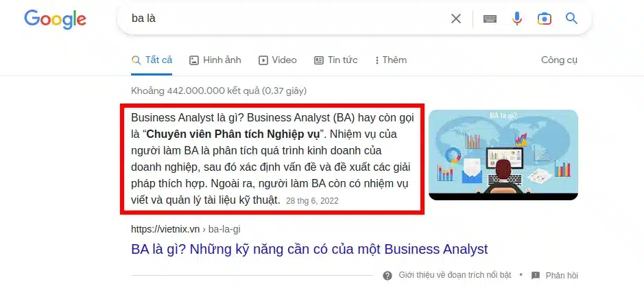This screenshot has height=286, width=644.
Task: Open the BA là gì featured snippet image
Action: point(503,155)
